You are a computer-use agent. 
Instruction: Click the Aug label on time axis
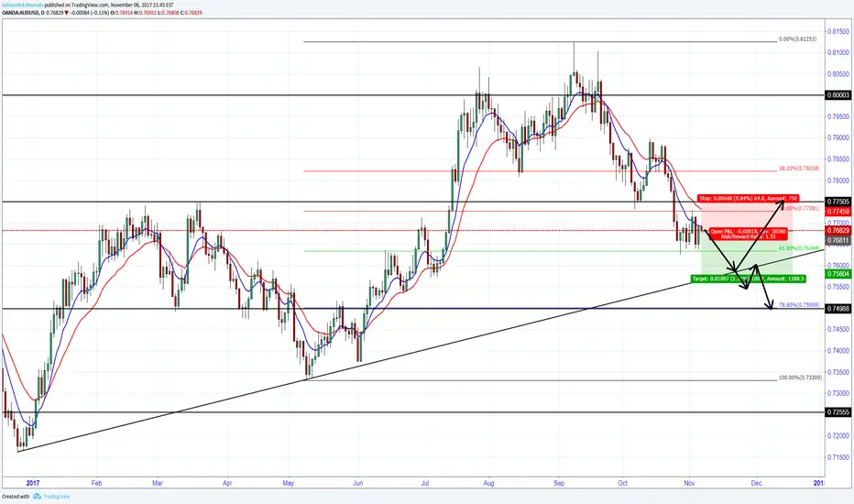[x=488, y=483]
